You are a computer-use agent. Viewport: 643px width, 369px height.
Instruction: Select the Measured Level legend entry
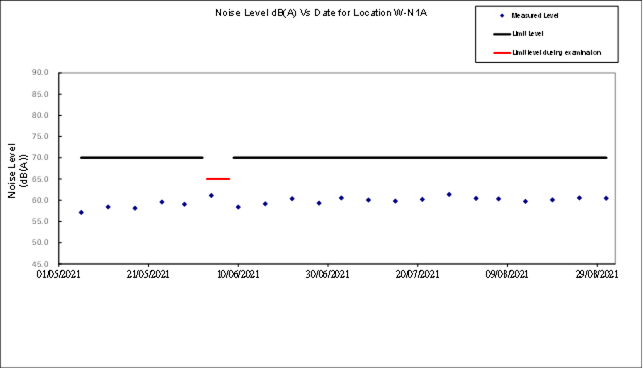(529, 16)
